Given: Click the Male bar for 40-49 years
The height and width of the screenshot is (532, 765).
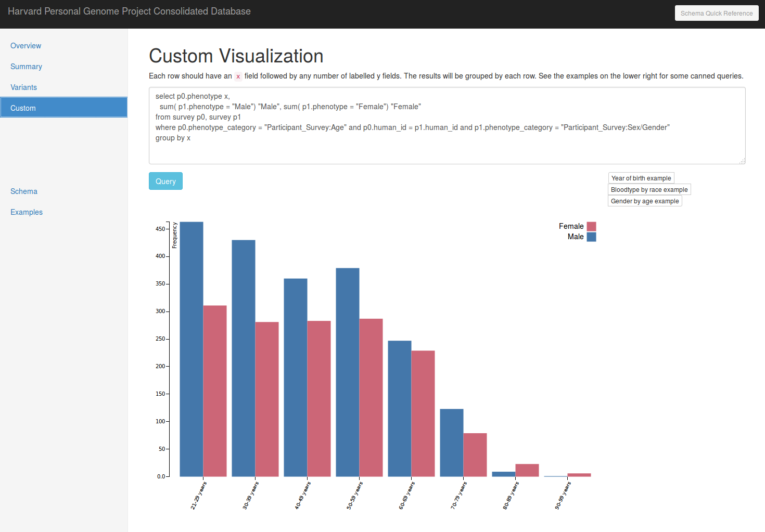Looking at the screenshot, I should click(x=296, y=378).
